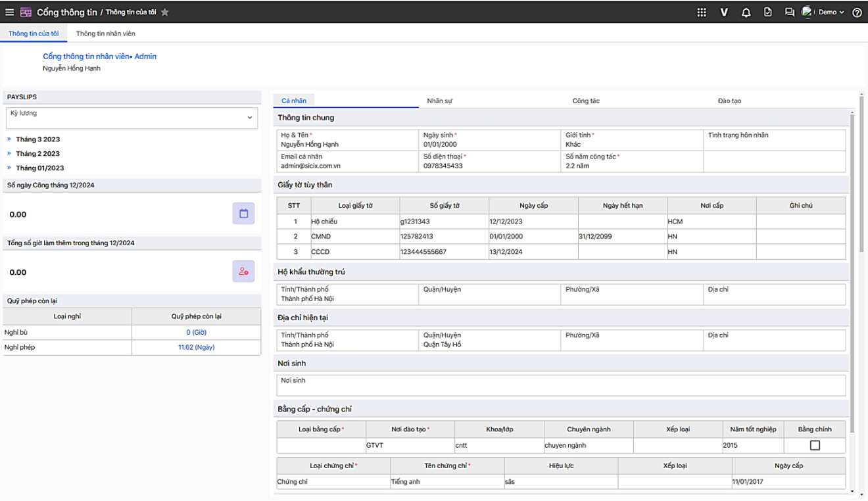The image size is (868, 501).
Task: Click the overtime hours person icon
Action: (x=243, y=272)
